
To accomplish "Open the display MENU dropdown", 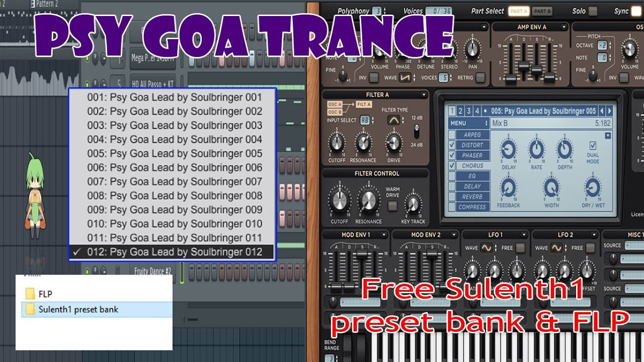I will click(x=468, y=123).
